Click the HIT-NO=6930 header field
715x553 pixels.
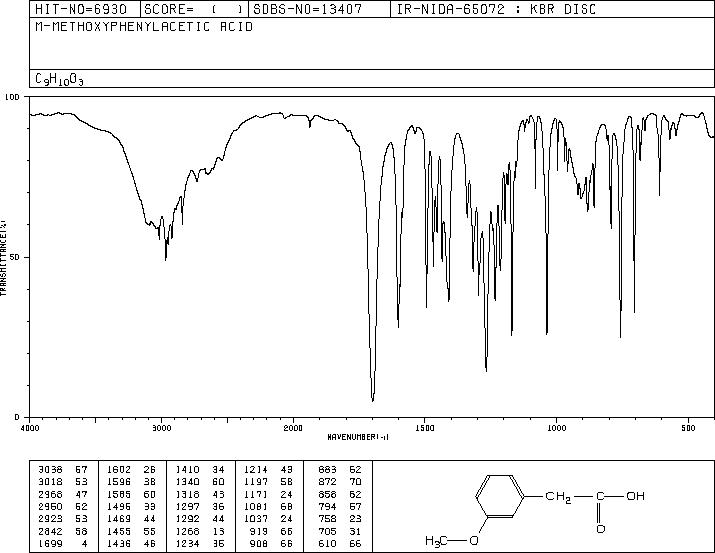[x=81, y=9]
